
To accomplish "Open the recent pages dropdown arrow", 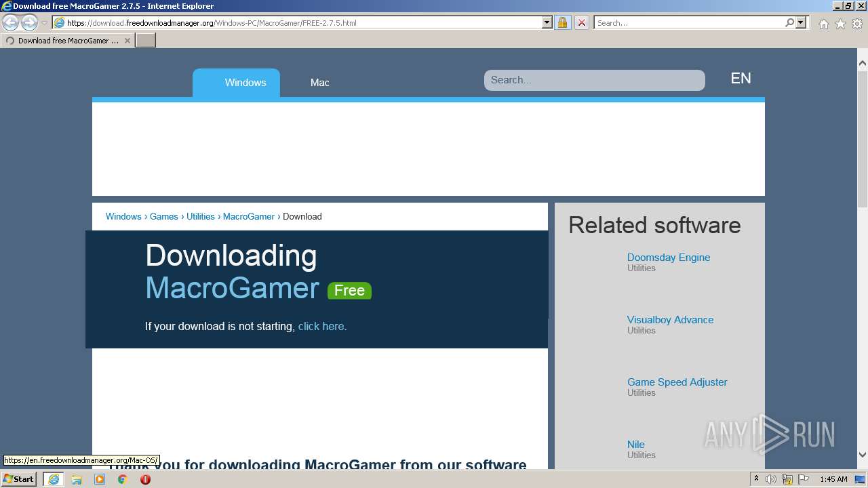I will coord(45,23).
